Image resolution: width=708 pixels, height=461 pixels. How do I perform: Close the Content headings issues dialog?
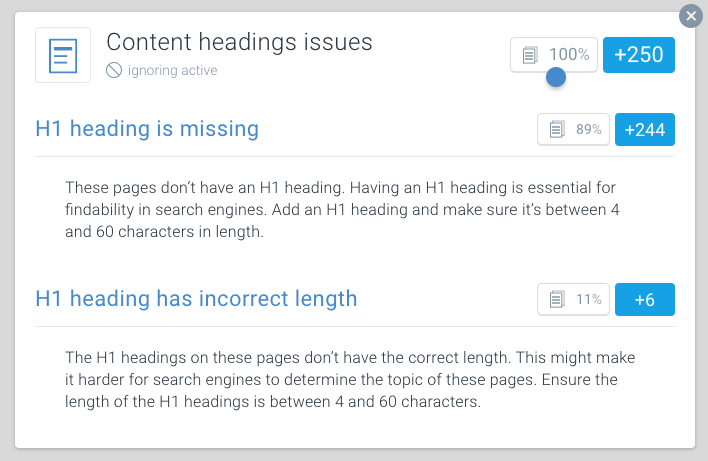pos(691,16)
